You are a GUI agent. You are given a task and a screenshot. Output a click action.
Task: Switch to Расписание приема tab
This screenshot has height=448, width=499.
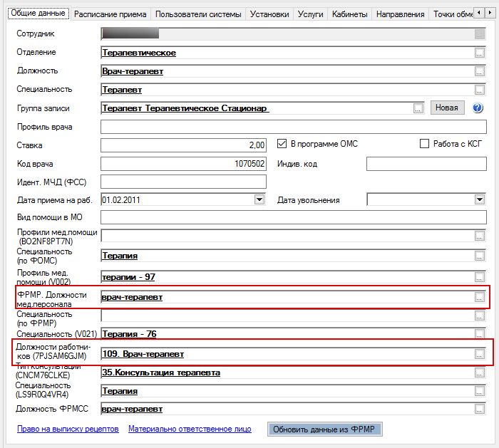coord(110,14)
